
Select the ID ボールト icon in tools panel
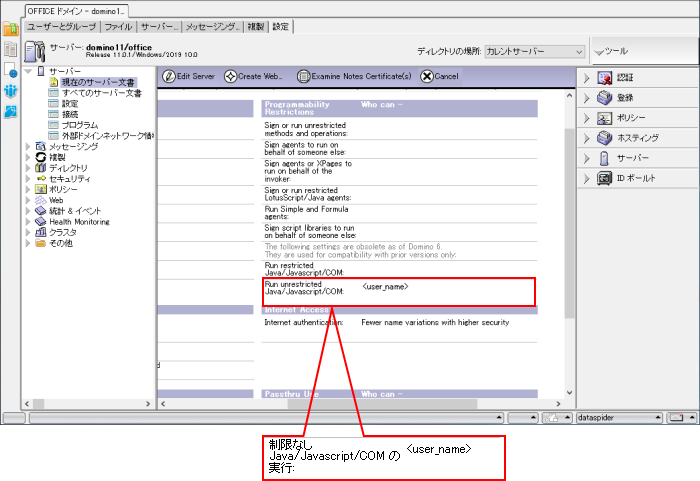pyautogui.click(x=604, y=178)
